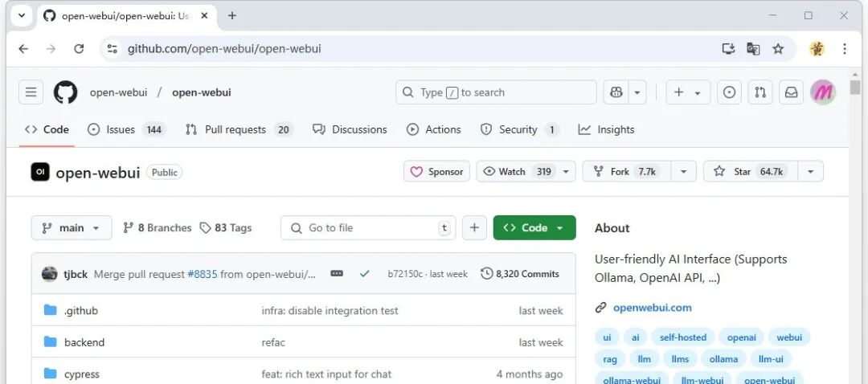Screen dimensions: 868x384
Task: Click the open-webui owner link in header
Action: [x=118, y=92]
